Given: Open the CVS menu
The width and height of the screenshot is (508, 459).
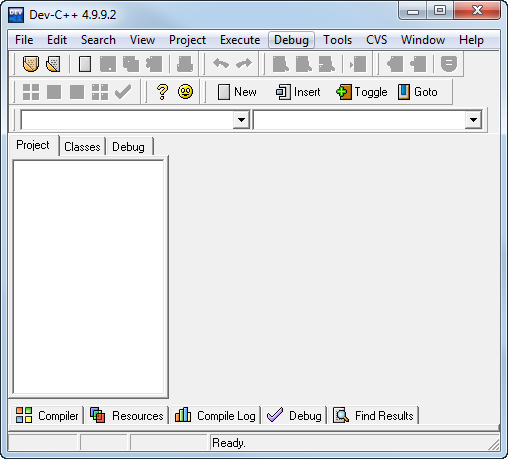Looking at the screenshot, I should coord(376,40).
